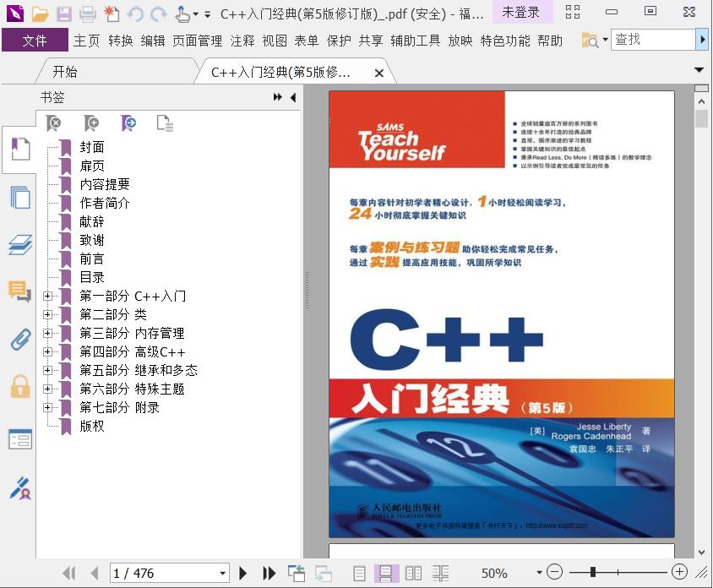Go to the next page
713x588 pixels.
tap(243, 574)
